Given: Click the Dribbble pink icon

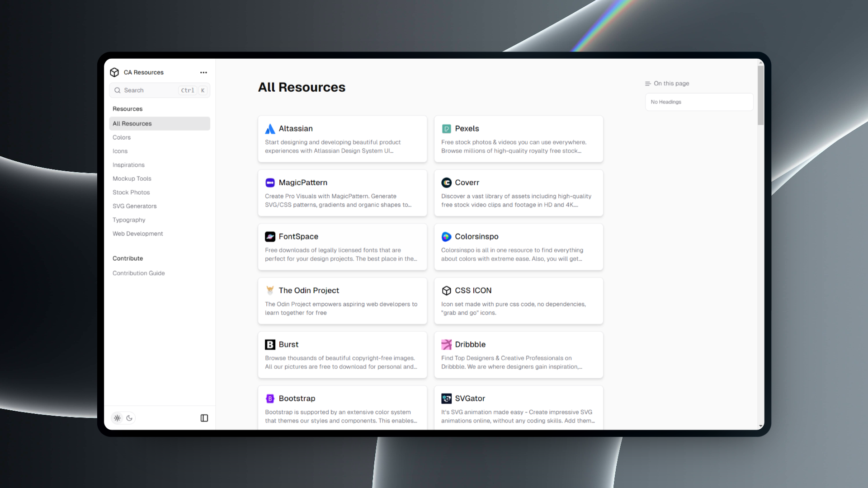Looking at the screenshot, I should (446, 344).
